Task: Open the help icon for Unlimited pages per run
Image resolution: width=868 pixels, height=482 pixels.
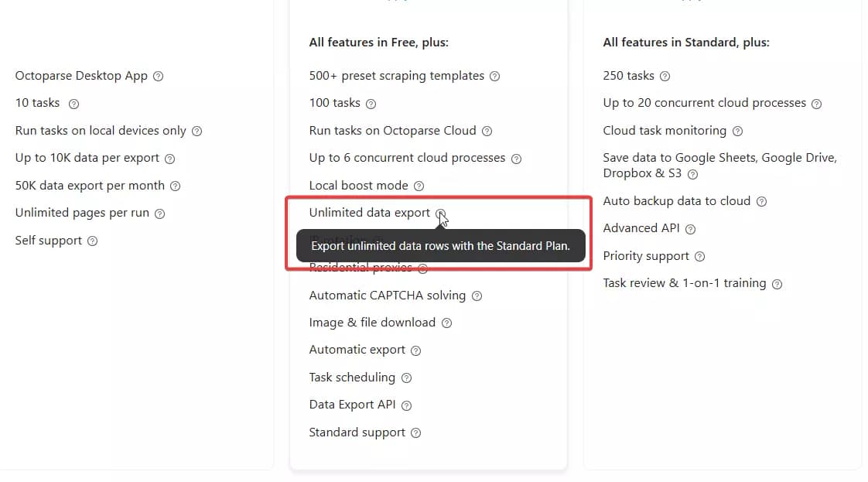Action: pos(160,213)
